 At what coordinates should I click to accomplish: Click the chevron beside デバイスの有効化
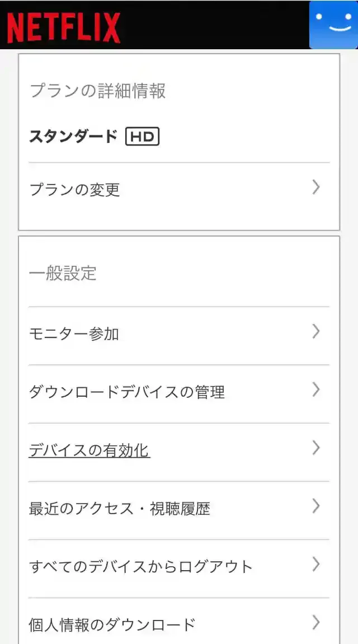[x=316, y=448]
